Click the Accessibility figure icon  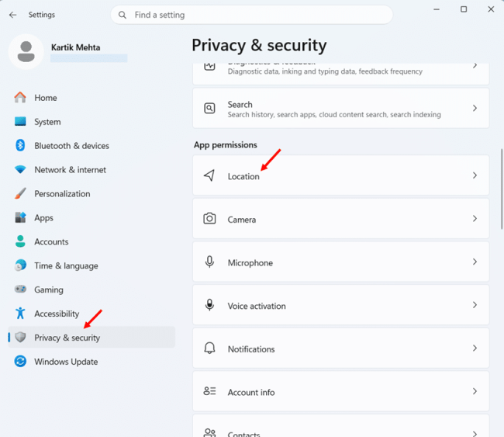click(20, 313)
